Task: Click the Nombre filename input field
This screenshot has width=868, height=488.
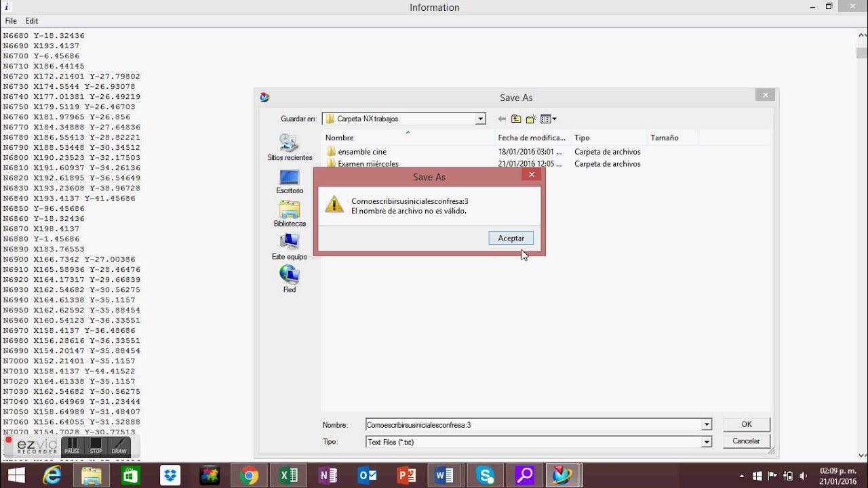Action: pyautogui.click(x=533, y=425)
